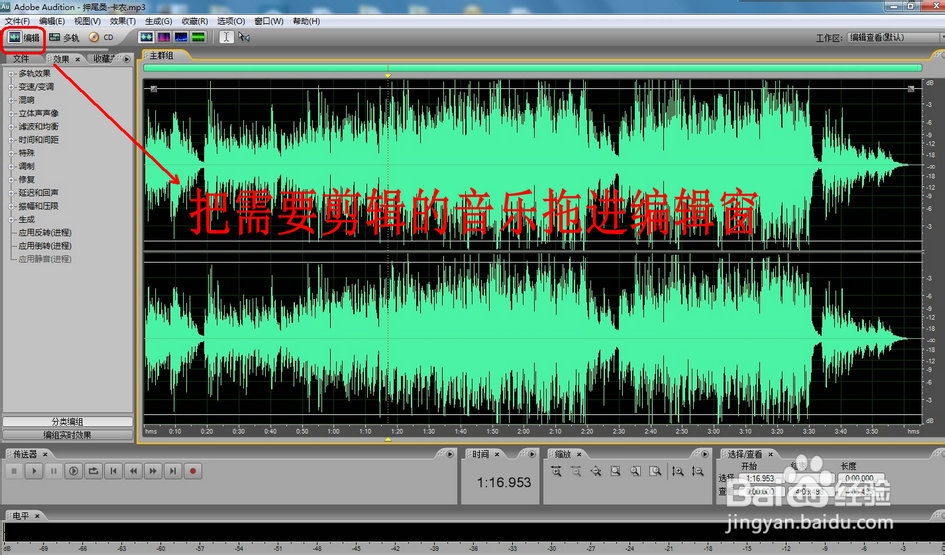This screenshot has height=555, width=945.
Task: Expand the 混响 tree node
Action: click(11, 100)
